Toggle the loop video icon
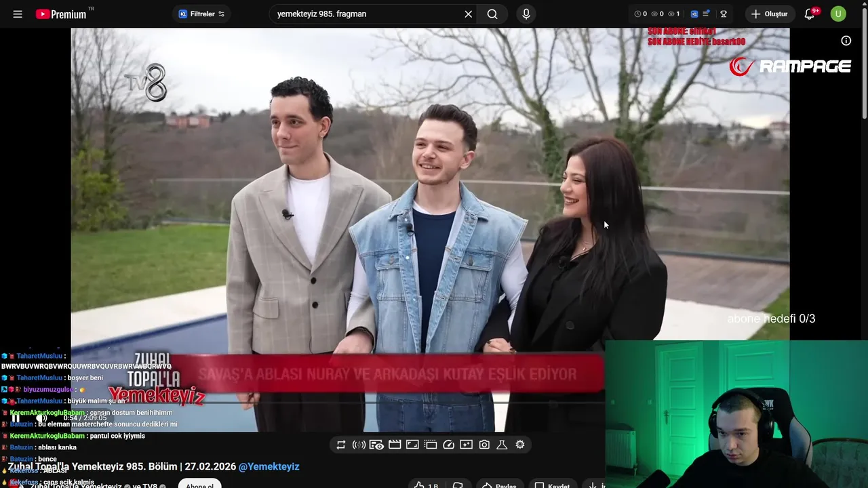 click(x=341, y=445)
